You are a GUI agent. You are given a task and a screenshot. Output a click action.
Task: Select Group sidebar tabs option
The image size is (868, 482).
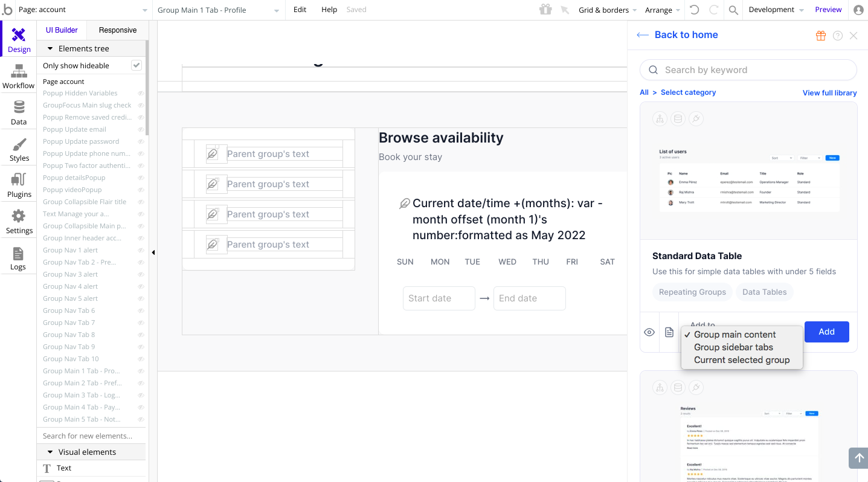pyautogui.click(x=733, y=347)
